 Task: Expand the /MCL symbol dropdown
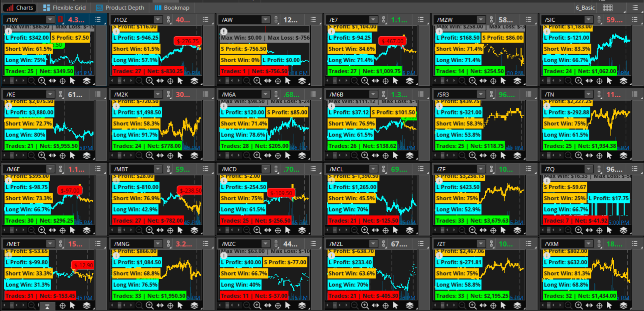[373, 169]
